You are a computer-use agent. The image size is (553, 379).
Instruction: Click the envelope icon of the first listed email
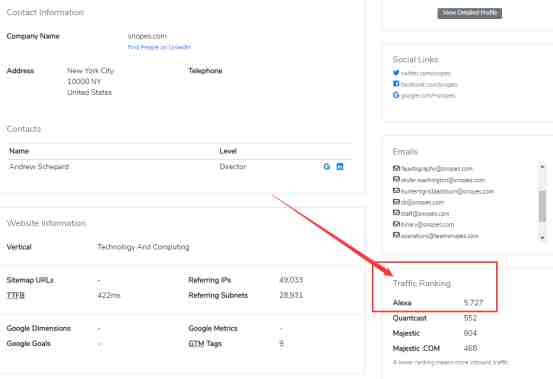click(x=396, y=168)
